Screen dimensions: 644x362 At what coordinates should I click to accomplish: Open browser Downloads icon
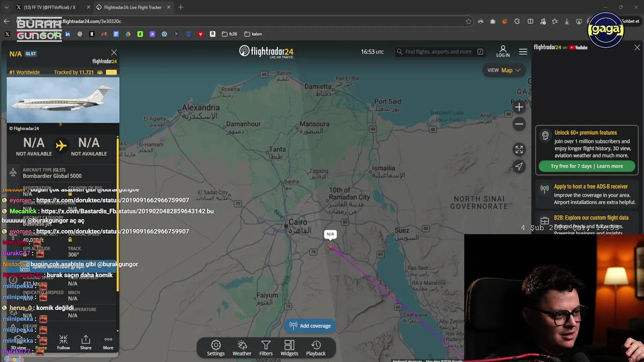pyautogui.click(x=567, y=21)
